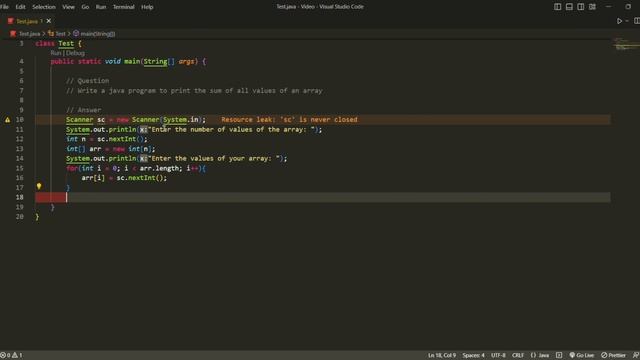This screenshot has height=360, width=640.
Task: Click the Debug code lens above main
Action: tap(76, 53)
